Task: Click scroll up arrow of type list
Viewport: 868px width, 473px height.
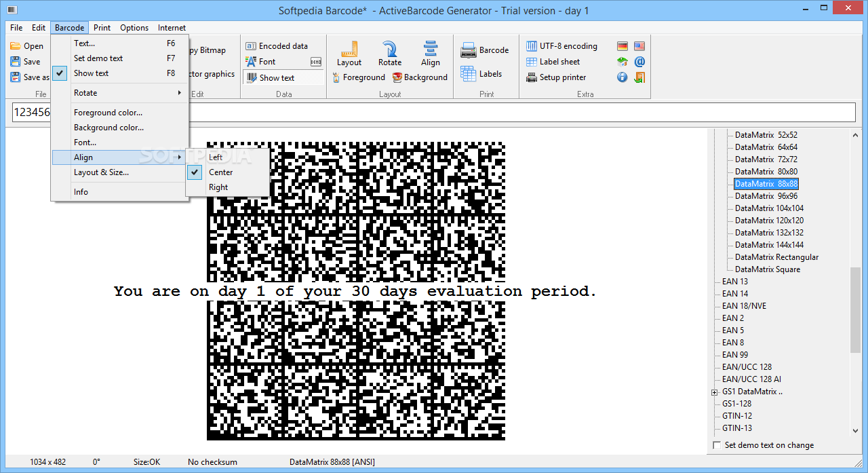Action: tap(855, 134)
